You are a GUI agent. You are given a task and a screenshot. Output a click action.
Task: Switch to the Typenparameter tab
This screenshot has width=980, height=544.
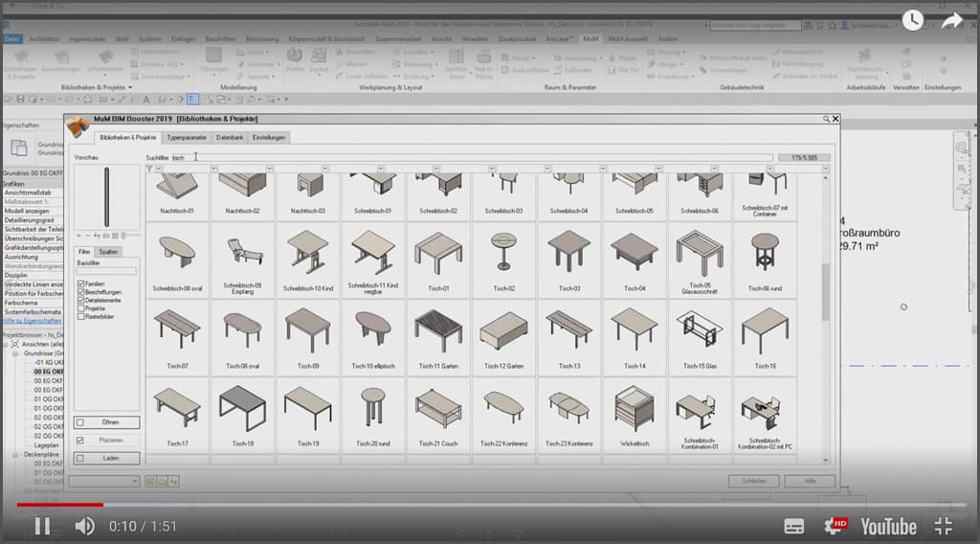pos(188,138)
